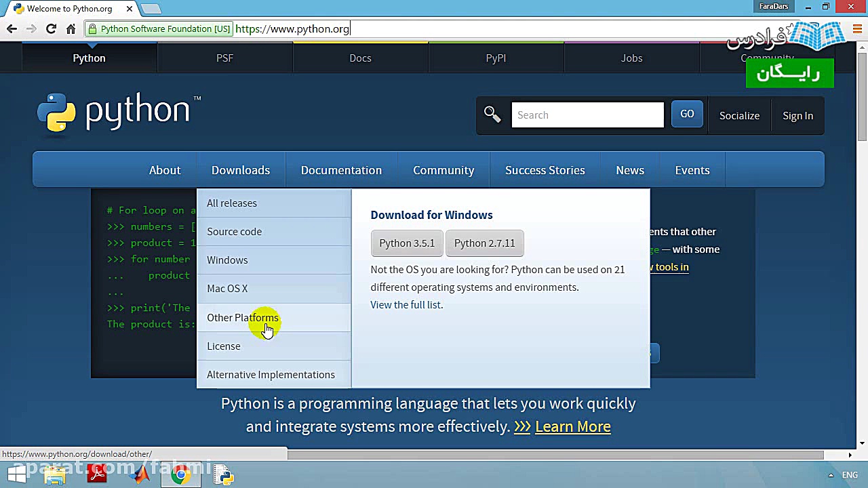Viewport: 868px width, 488px height.
Task: Click the ENG language indicator
Action: point(850,475)
